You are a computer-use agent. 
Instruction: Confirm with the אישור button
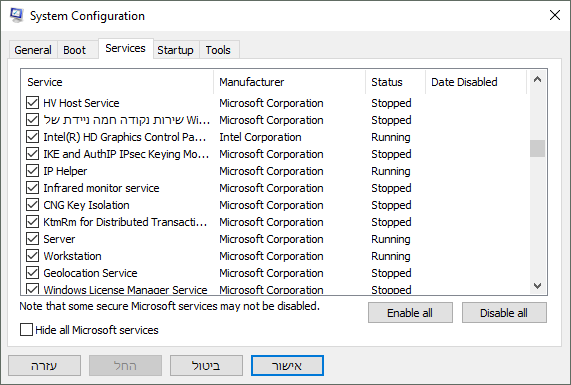tap(287, 365)
